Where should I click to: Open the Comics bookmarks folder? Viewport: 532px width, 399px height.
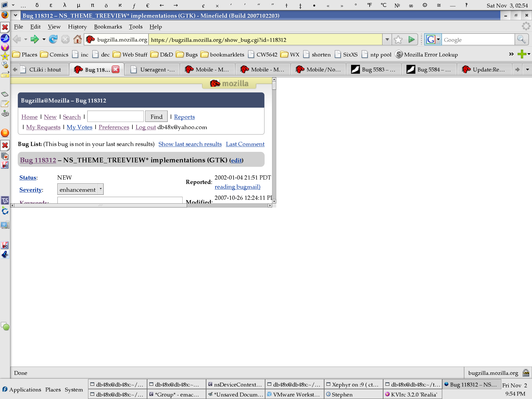(x=54, y=55)
